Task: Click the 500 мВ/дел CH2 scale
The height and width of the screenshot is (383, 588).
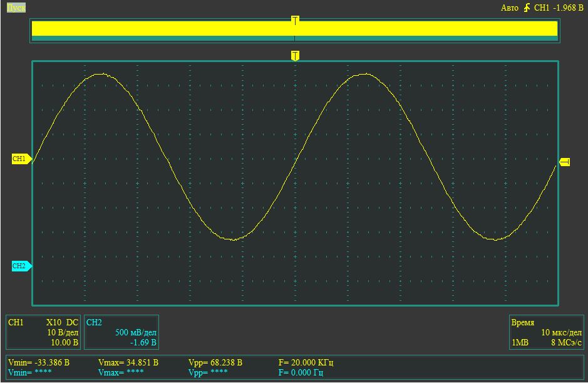Action: click(136, 333)
